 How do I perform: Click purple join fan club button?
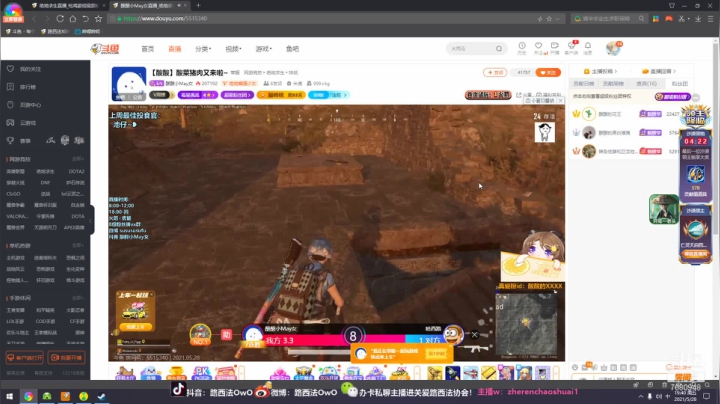coord(672,97)
